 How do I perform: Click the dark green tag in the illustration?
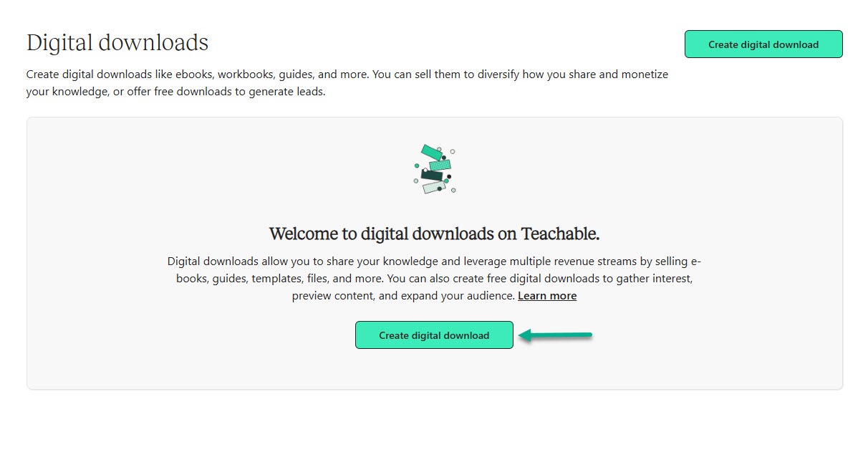pos(432,175)
